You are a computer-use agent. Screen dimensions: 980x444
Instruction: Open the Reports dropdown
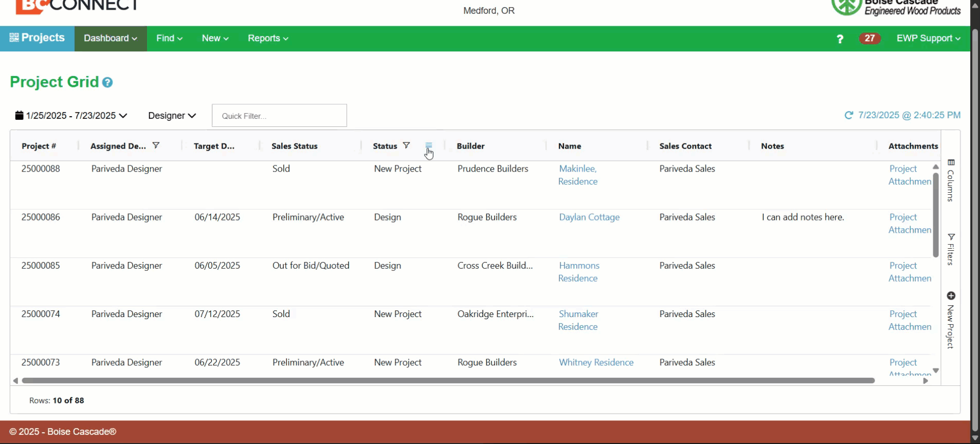268,39
